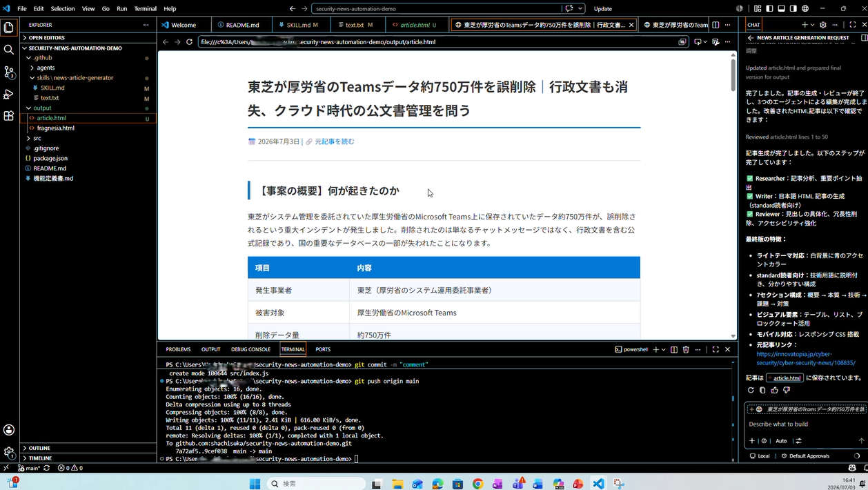The height and width of the screenshot is (490, 868).
Task: Mark chat response as unhelpful thumbs-down
Action: (x=786, y=390)
